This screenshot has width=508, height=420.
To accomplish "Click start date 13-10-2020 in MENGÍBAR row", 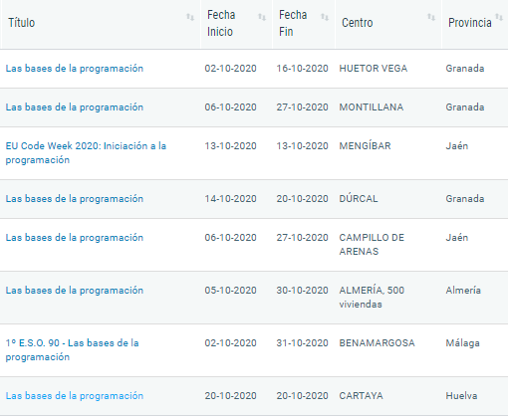I will click(230, 146).
